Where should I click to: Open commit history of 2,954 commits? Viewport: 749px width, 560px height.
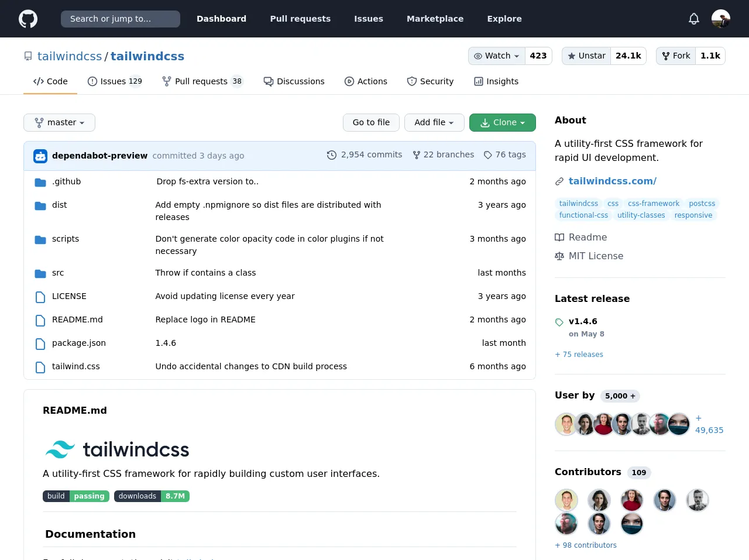pos(365,154)
